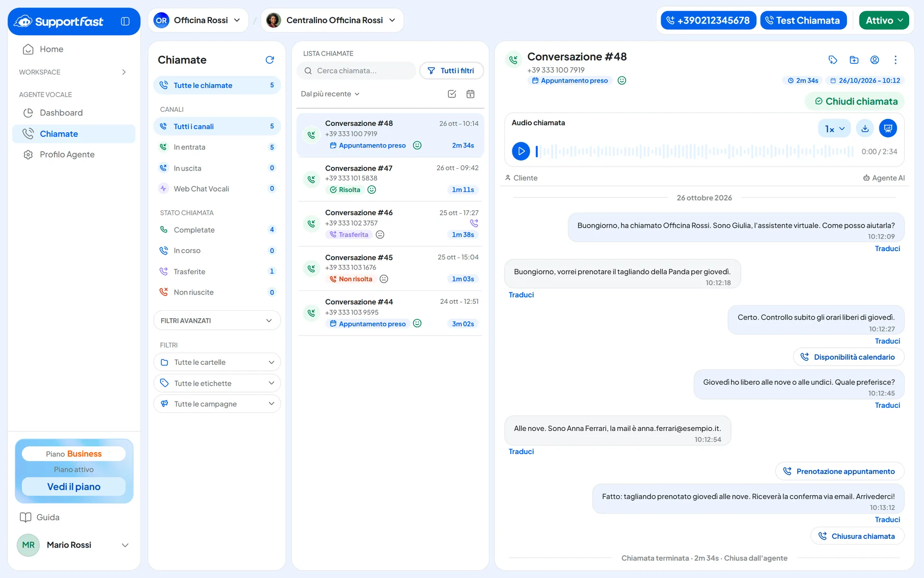Open Centralino Officina Rossi agent dropdown
This screenshot has height=578, width=924.
pos(332,20)
